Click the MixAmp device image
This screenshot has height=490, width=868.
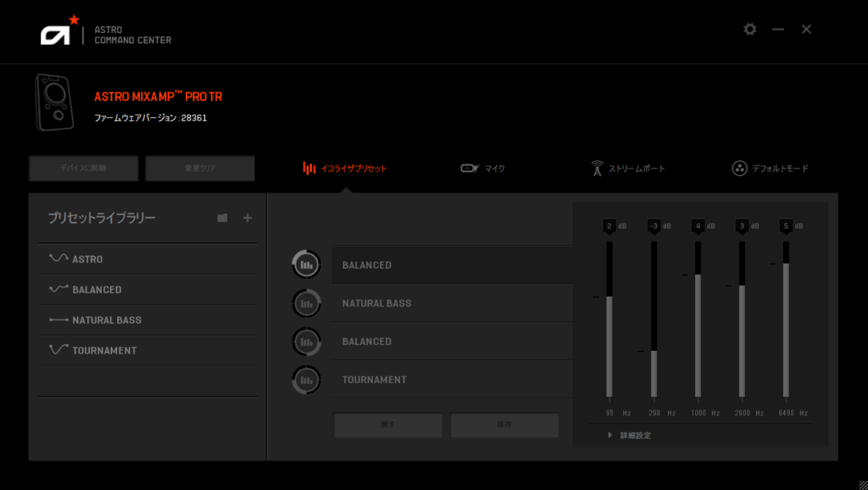click(55, 102)
